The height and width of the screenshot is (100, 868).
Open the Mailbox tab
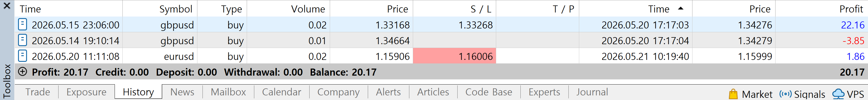pos(228,92)
